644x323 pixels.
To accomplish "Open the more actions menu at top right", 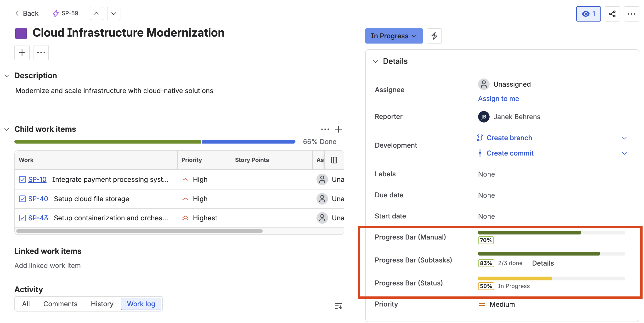I will click(x=632, y=14).
